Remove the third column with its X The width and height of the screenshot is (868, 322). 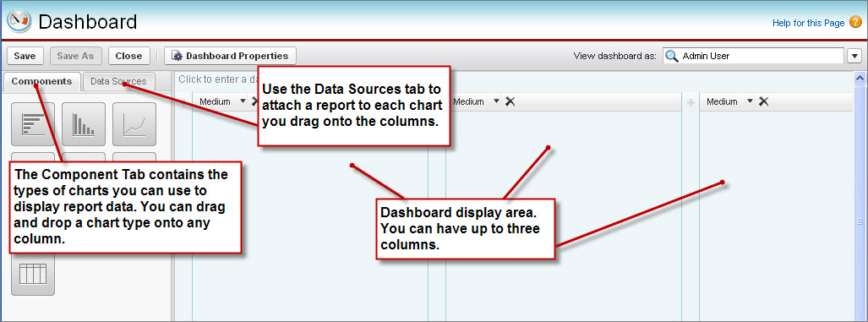point(763,101)
